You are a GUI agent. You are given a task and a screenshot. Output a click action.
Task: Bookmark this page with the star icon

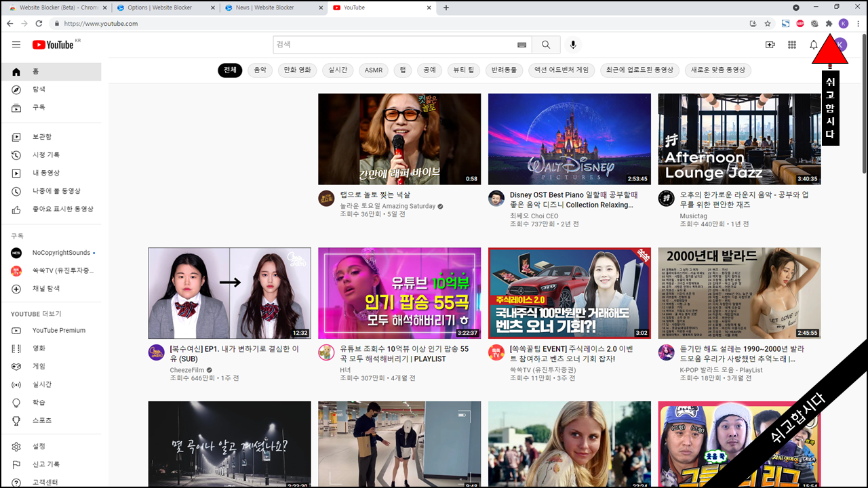[x=768, y=23]
